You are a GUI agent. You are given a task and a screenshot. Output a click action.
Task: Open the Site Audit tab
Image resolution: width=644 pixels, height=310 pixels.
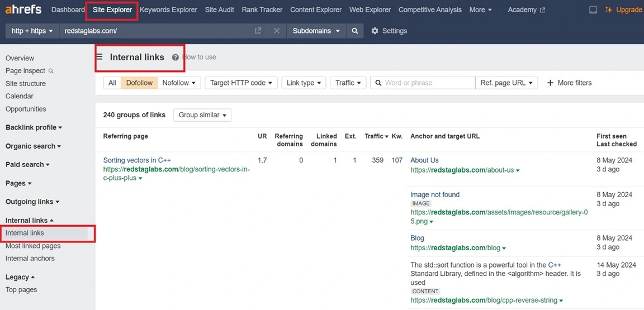(x=220, y=10)
